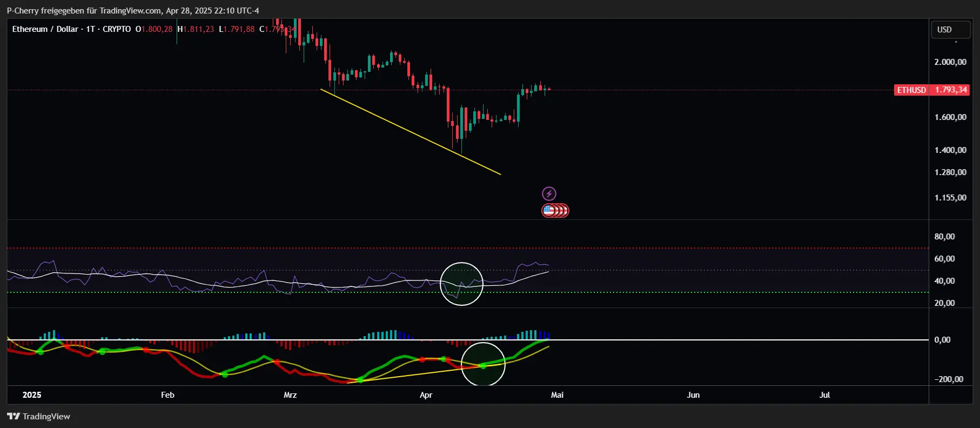Viewport: 980px width, 428px height.
Task: Click the MACD 0,00 axis label
Action: coord(942,340)
